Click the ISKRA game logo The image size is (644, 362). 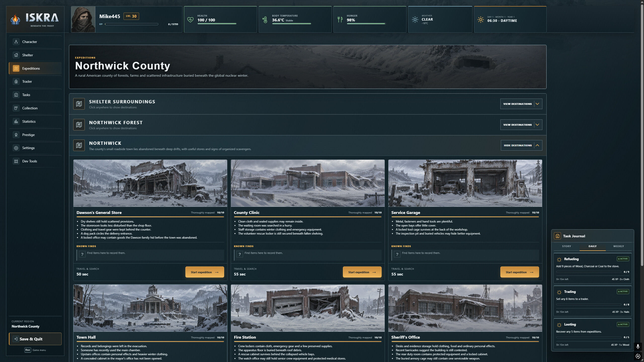pyautogui.click(x=35, y=20)
